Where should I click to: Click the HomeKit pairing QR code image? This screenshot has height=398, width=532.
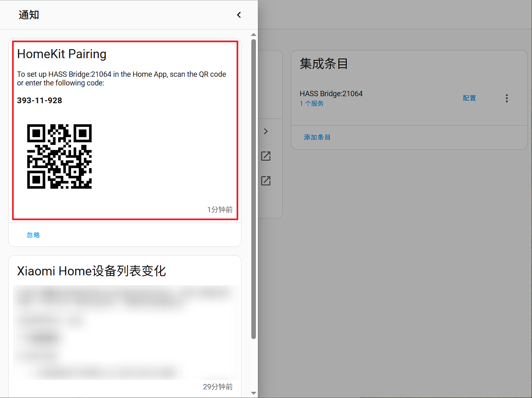[x=59, y=156]
